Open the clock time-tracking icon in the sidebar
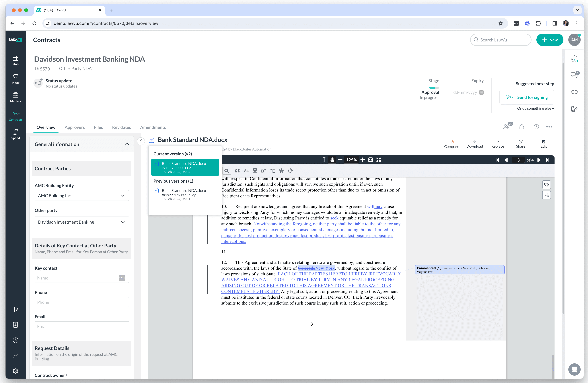 16,340
